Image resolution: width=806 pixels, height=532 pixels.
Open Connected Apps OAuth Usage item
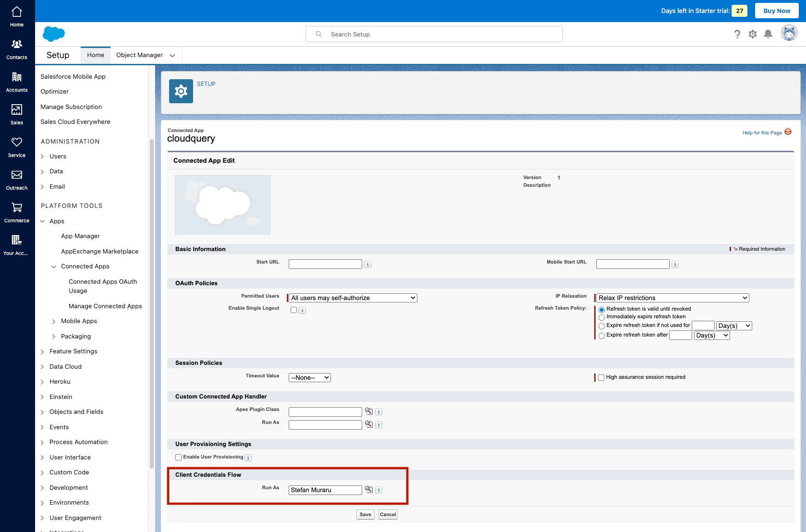[103, 286]
